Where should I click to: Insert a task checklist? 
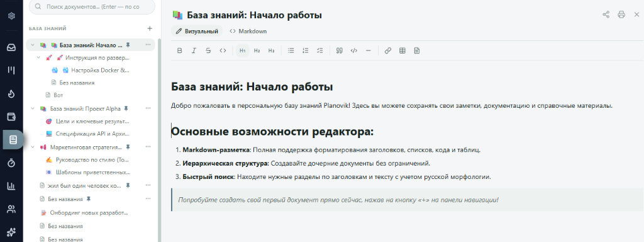319,50
